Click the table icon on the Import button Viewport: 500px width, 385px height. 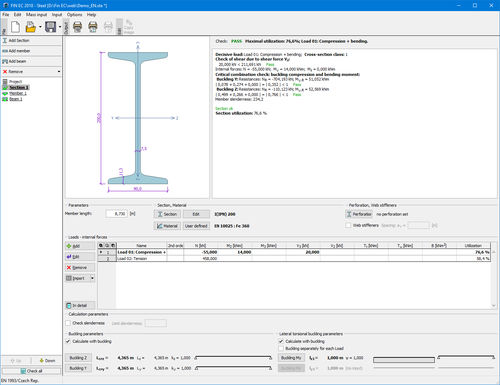coord(69,278)
